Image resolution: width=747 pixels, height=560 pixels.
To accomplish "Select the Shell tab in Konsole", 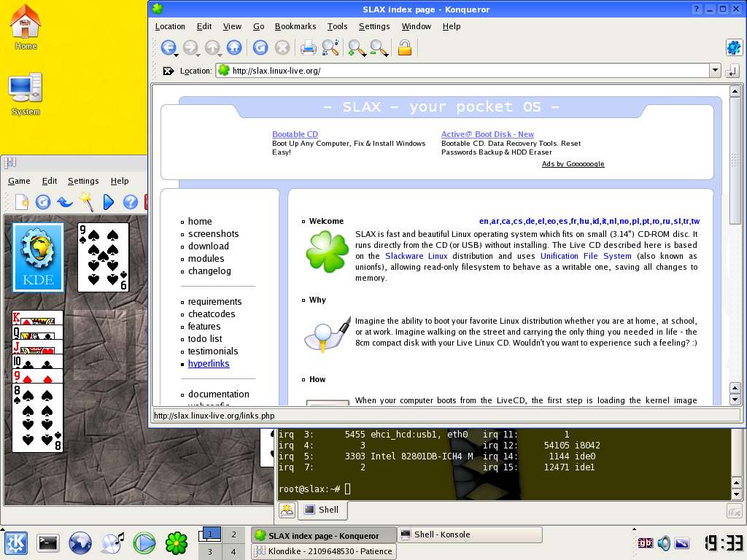I will coord(322,510).
